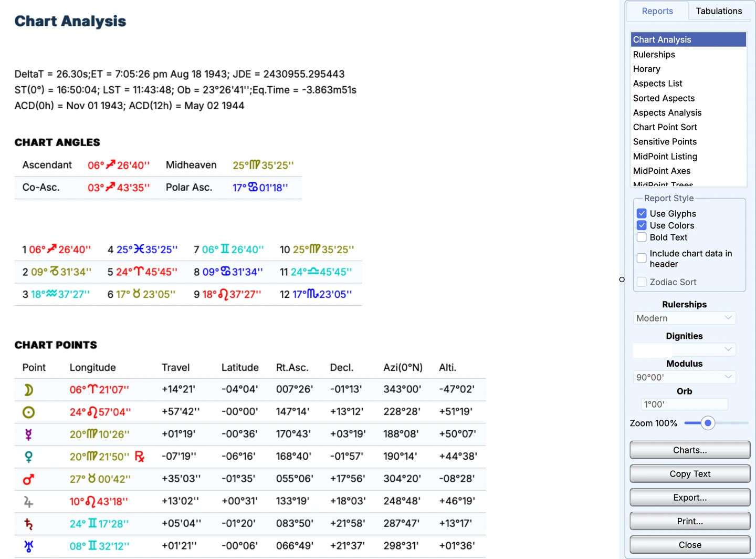The image size is (756, 559).
Task: Click the Scorpio glyph in house 12 cusp
Action: pos(312,294)
